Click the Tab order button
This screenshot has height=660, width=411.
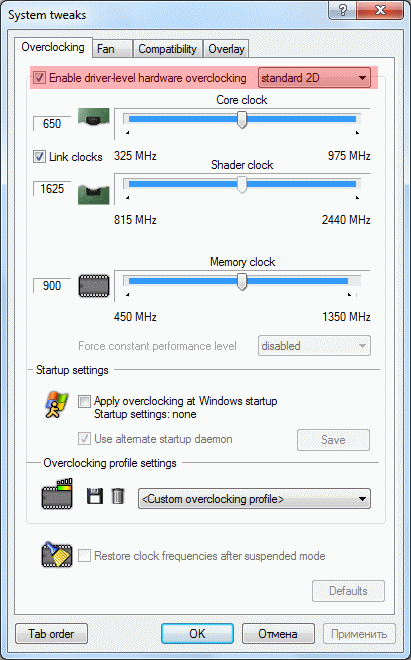click(51, 633)
